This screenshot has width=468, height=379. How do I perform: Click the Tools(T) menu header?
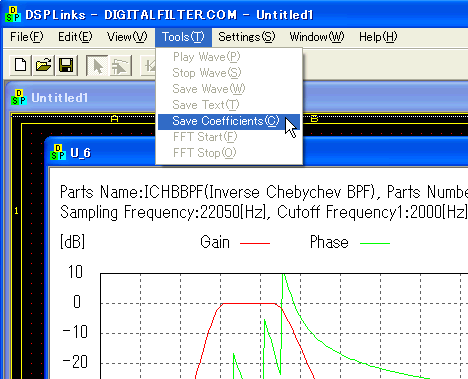coord(183,37)
